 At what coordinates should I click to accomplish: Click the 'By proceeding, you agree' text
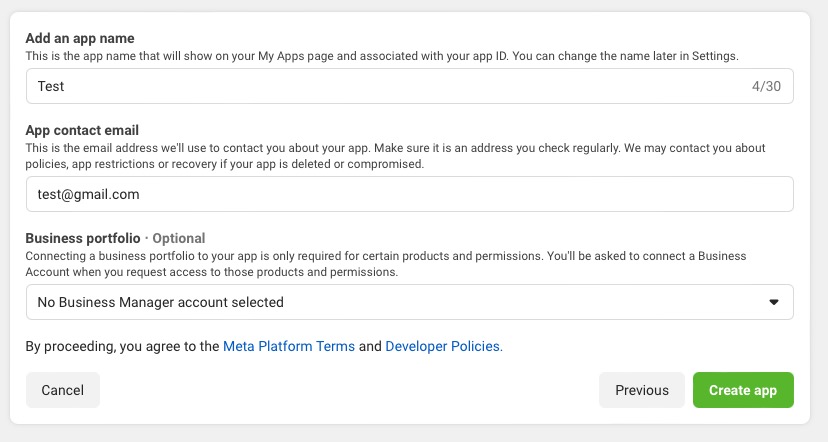120,347
